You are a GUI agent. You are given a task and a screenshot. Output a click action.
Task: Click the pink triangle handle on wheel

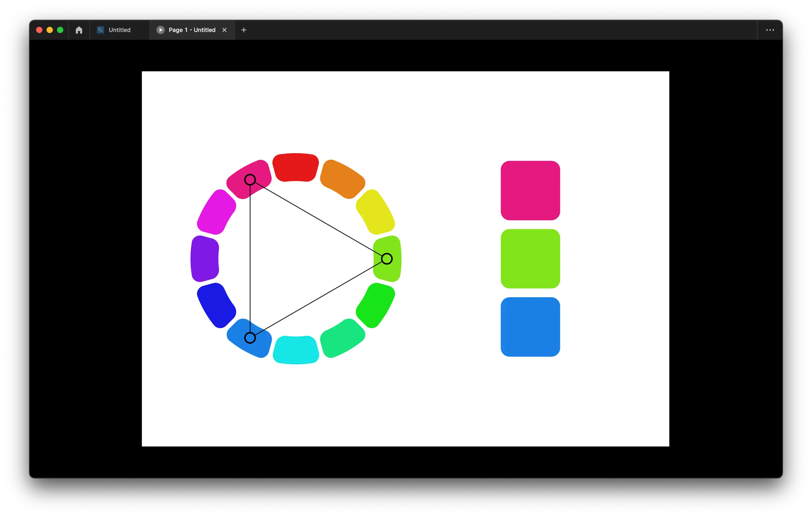pyautogui.click(x=250, y=179)
